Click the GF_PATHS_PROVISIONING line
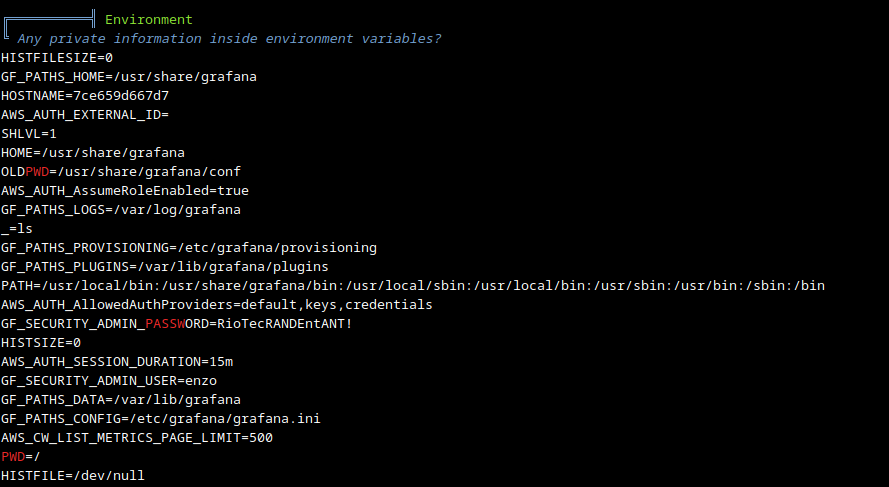Viewport: 889px width, 487px height. point(189,247)
